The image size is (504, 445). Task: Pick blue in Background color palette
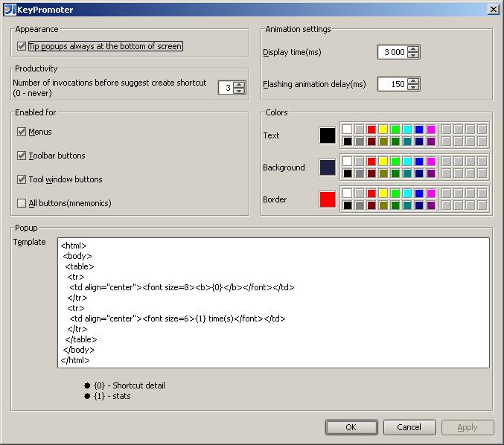[419, 161]
